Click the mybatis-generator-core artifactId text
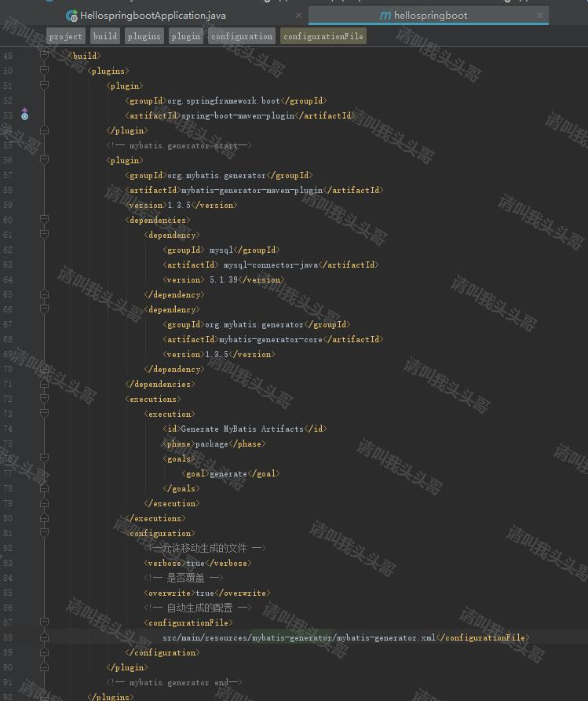588x701 pixels. tap(271, 340)
